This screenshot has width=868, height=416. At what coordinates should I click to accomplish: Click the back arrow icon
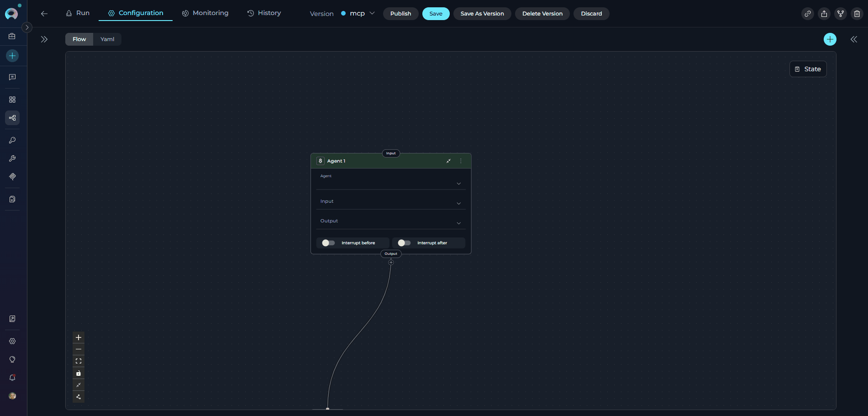[x=44, y=14]
